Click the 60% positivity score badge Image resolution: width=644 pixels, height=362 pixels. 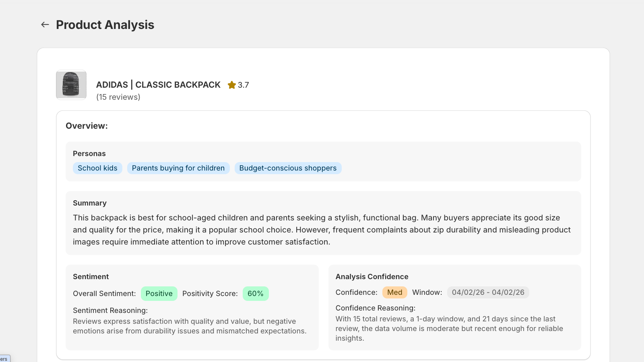tap(256, 294)
